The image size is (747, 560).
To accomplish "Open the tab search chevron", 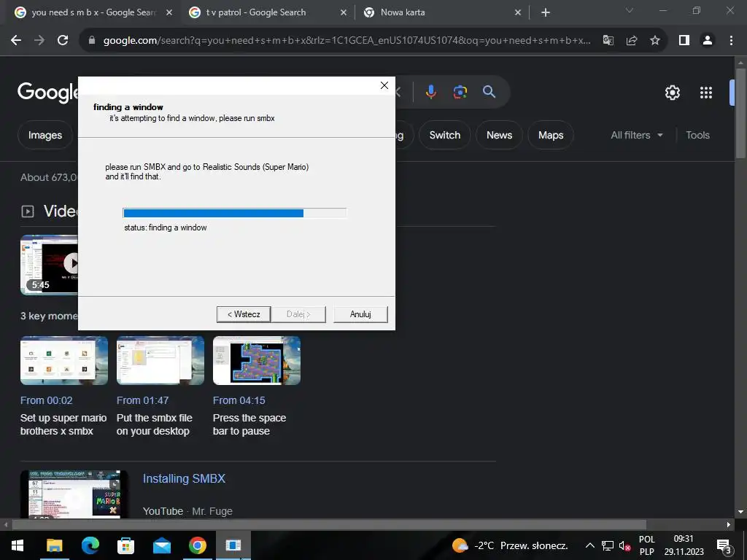I will 630,10.
